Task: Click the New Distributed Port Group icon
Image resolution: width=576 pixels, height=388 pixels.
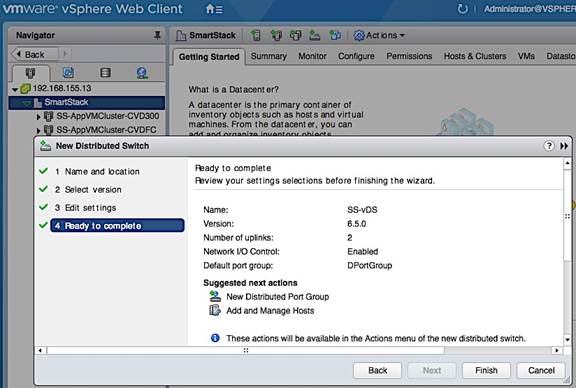Action: pos(215,297)
